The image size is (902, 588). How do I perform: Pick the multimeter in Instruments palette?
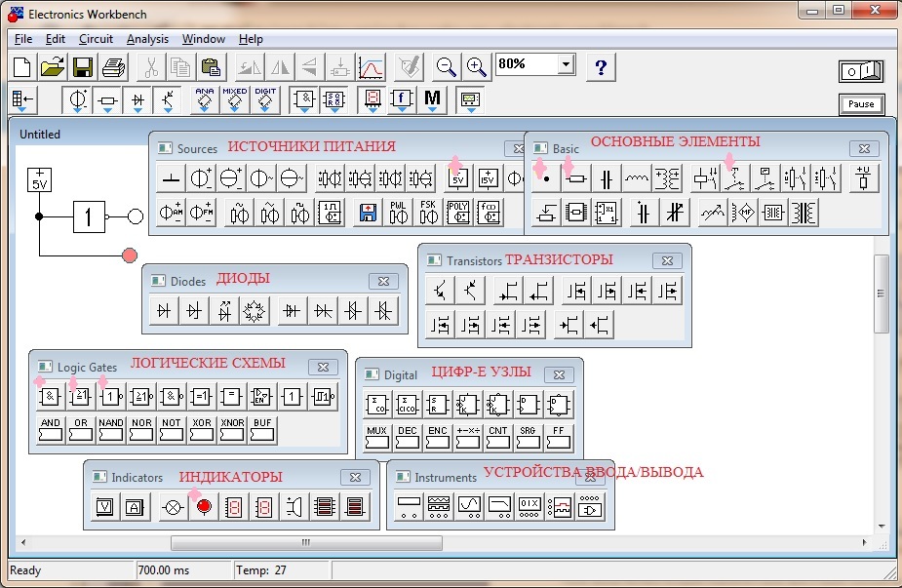[x=409, y=507]
